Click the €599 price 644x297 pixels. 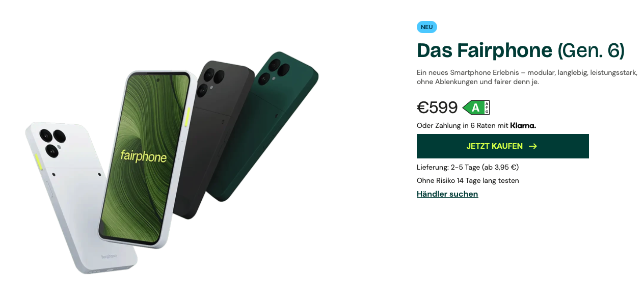point(437,107)
